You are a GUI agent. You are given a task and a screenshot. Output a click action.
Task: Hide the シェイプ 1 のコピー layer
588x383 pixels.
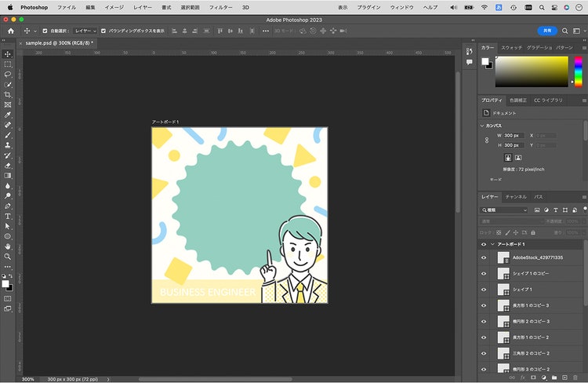[484, 274]
